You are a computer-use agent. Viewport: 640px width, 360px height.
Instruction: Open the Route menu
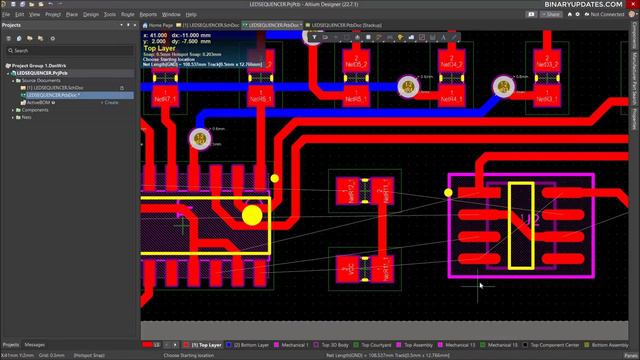point(128,14)
